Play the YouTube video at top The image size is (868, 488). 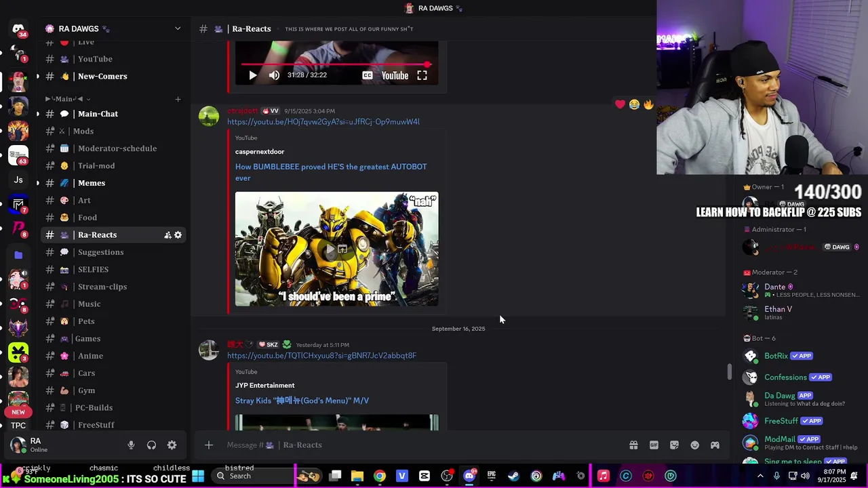252,75
